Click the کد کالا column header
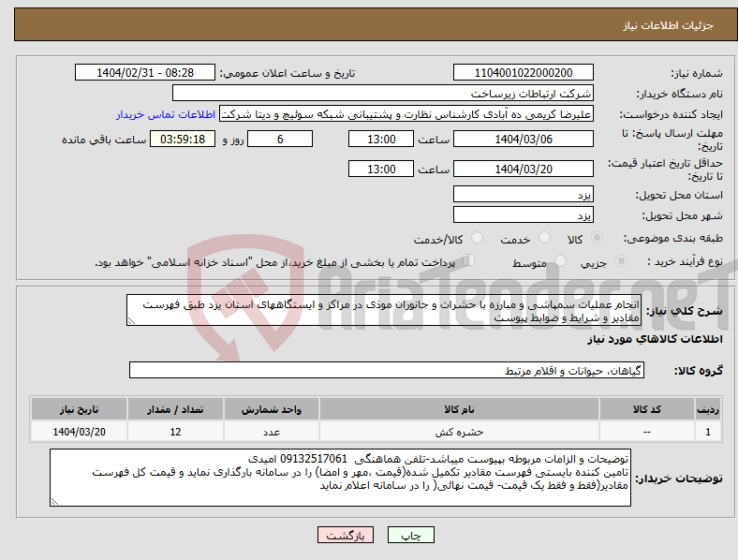 click(647, 409)
